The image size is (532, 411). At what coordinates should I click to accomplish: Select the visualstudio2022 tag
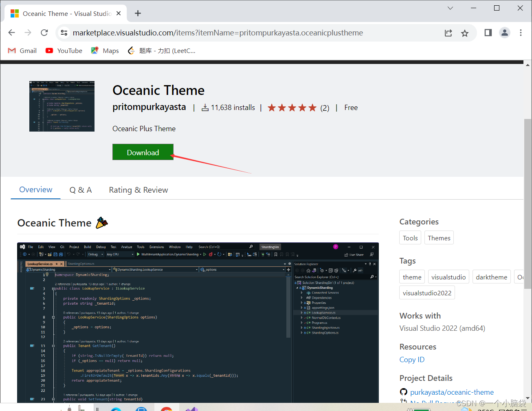pos(427,293)
